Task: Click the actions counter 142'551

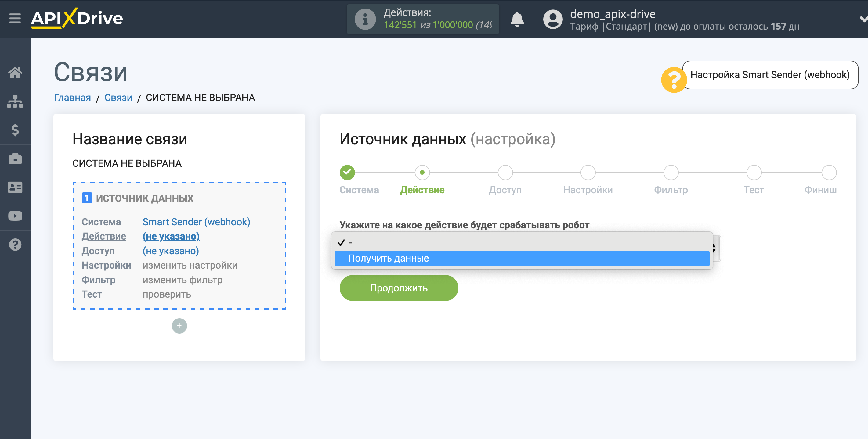Action: [x=400, y=25]
